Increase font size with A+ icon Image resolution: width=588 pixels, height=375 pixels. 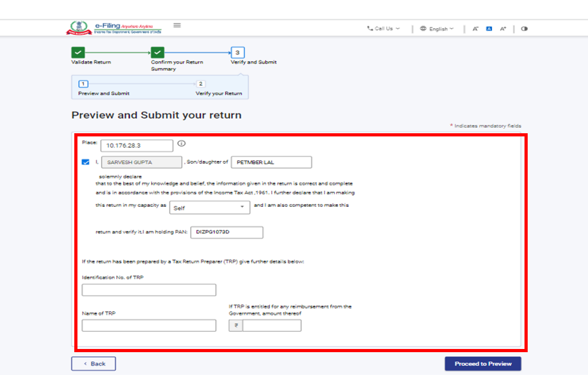[503, 29]
